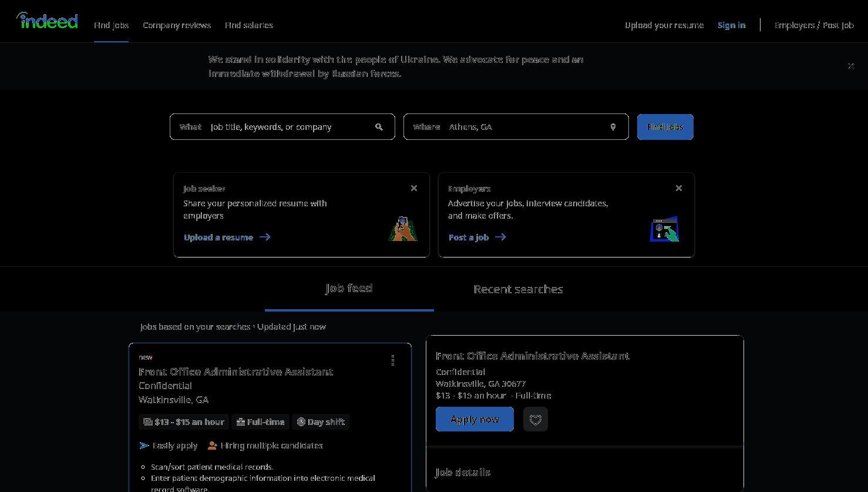Click the Find jobs search button
Screen dimensions: 868x492
pyautogui.click(x=665, y=127)
